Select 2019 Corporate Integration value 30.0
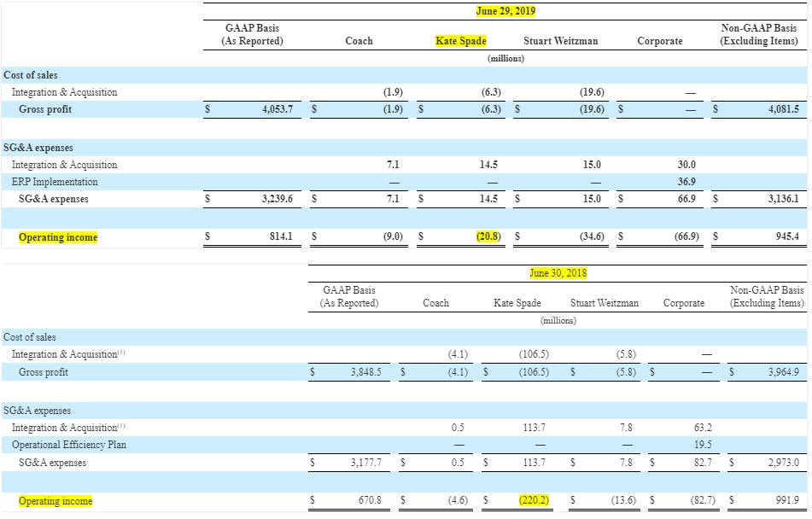This screenshot has width=812, height=519. (x=686, y=165)
